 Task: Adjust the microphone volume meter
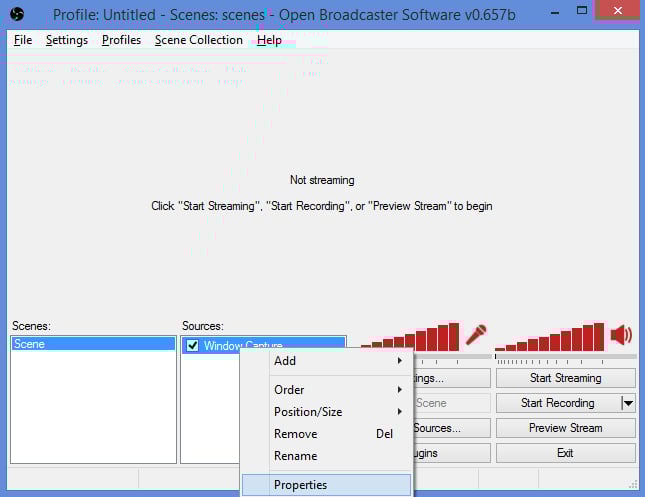pos(410,337)
